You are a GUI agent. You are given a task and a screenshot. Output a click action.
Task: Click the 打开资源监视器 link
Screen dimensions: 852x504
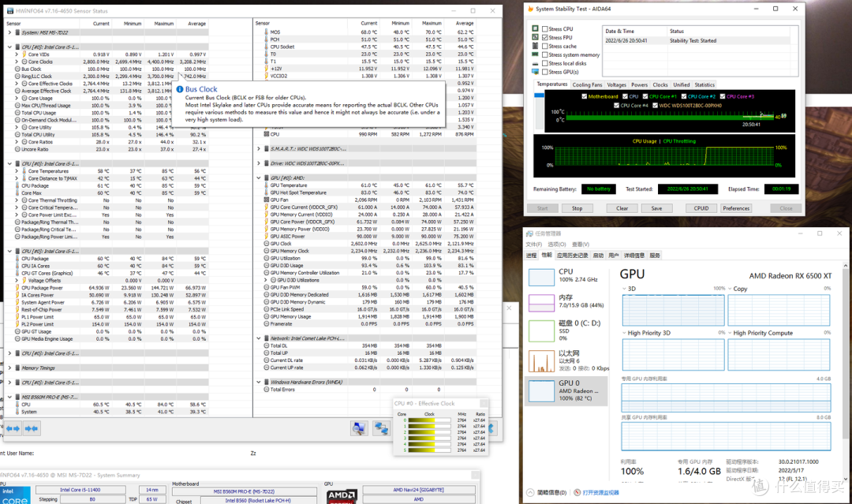click(x=600, y=493)
